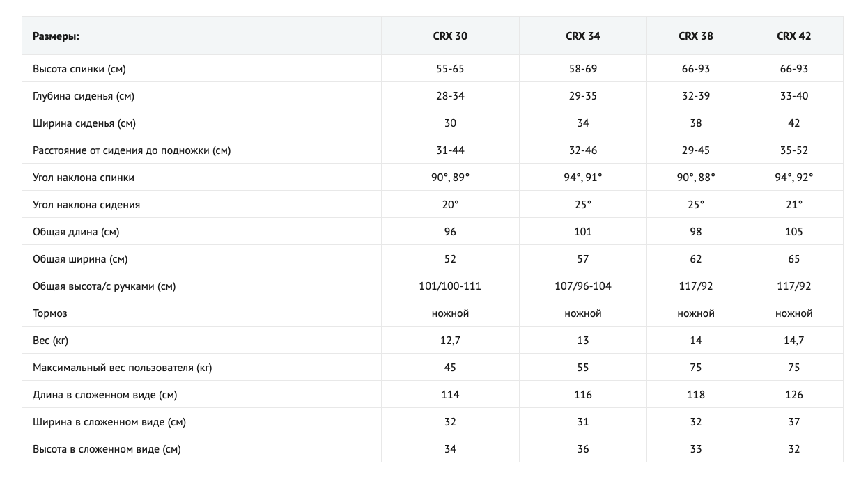
Task: Select Общая высота/с ручками (см) label
Action: click(104, 286)
